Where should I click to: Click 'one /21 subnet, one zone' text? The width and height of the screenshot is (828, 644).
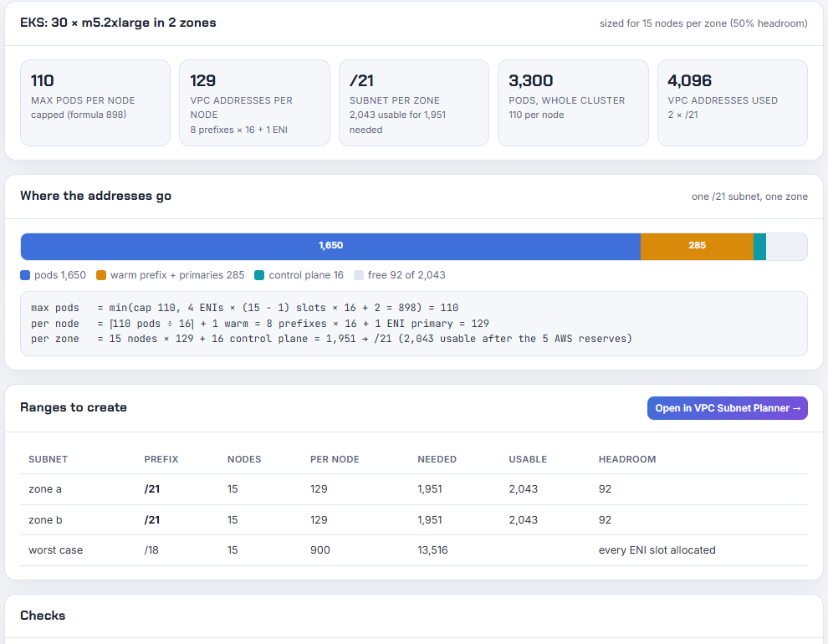[x=749, y=197]
